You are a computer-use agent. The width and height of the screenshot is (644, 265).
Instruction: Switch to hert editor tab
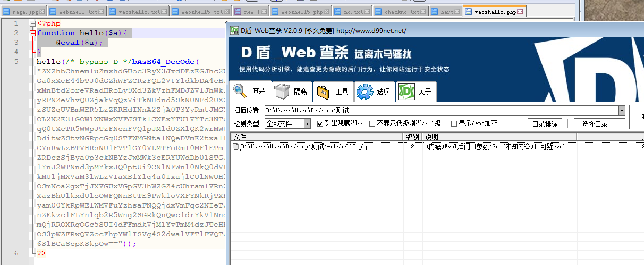click(x=446, y=11)
